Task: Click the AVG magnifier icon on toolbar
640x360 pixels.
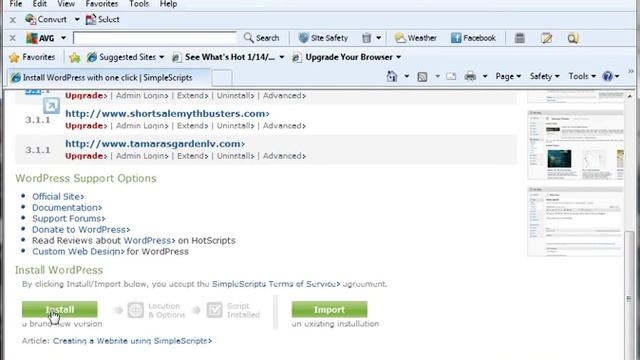Action: 573,38
